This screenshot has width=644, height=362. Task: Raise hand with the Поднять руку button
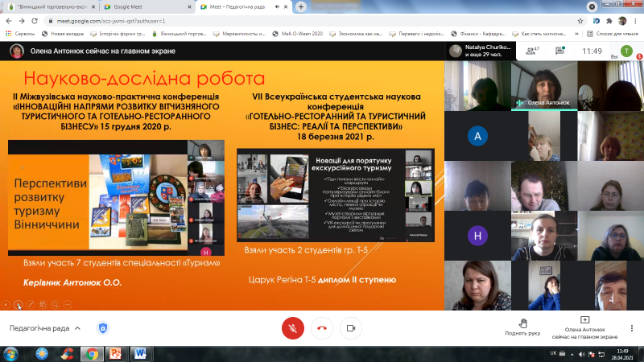522,327
